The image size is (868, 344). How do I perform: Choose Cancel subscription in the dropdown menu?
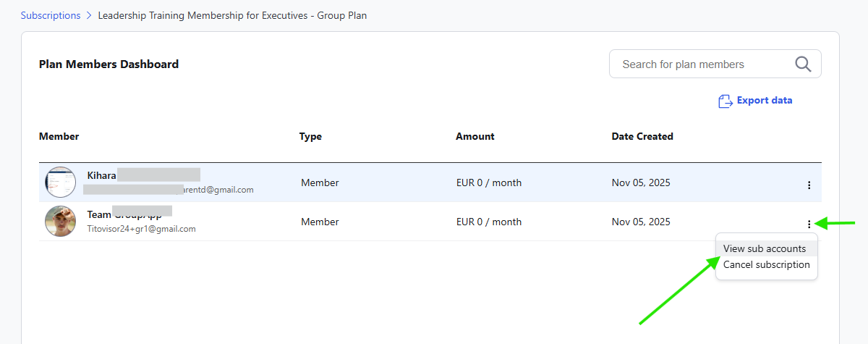click(x=767, y=264)
